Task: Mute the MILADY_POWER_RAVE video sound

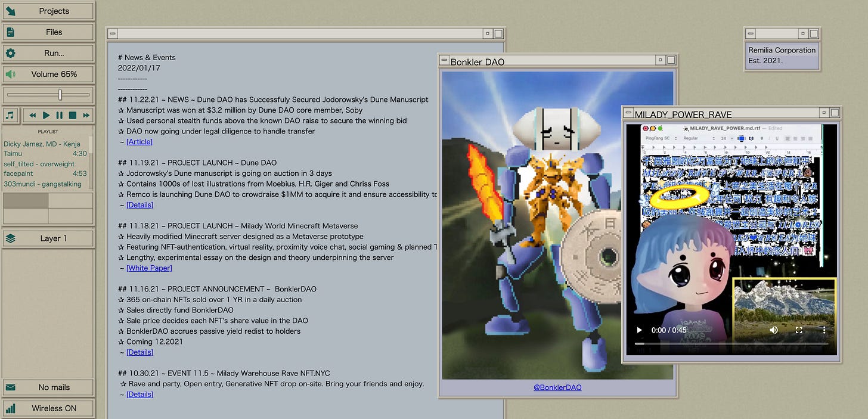Action: coord(773,330)
